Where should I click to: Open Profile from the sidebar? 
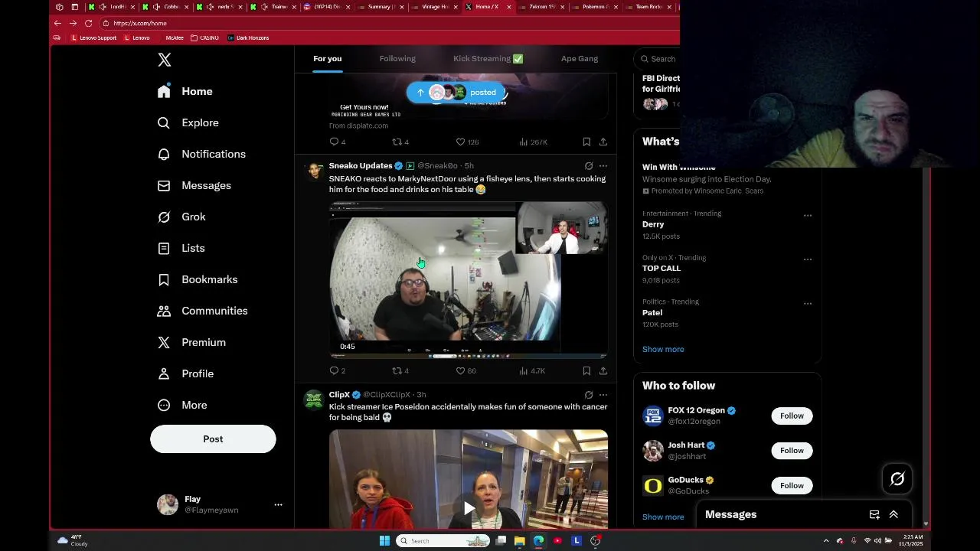pos(185,373)
